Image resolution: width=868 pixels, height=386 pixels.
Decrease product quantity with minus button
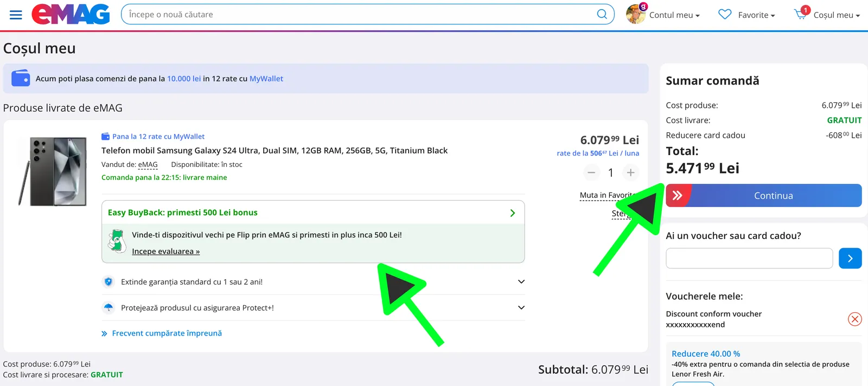tap(591, 172)
